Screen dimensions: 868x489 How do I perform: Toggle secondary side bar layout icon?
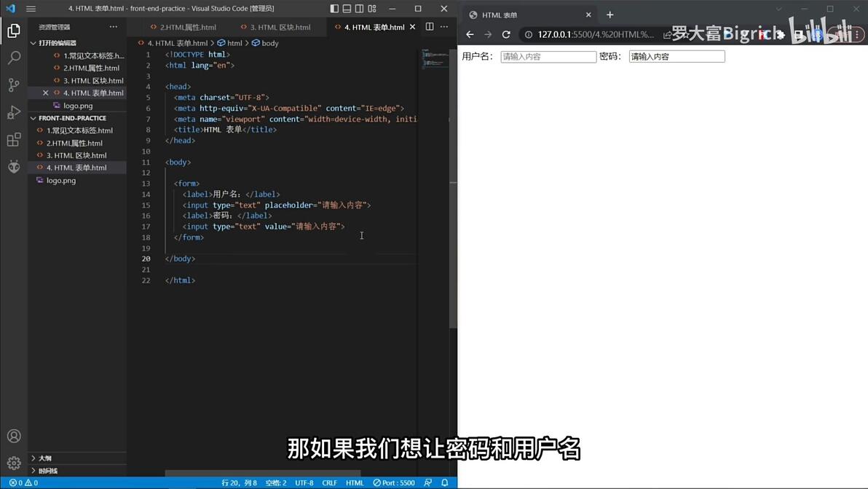[x=359, y=8]
